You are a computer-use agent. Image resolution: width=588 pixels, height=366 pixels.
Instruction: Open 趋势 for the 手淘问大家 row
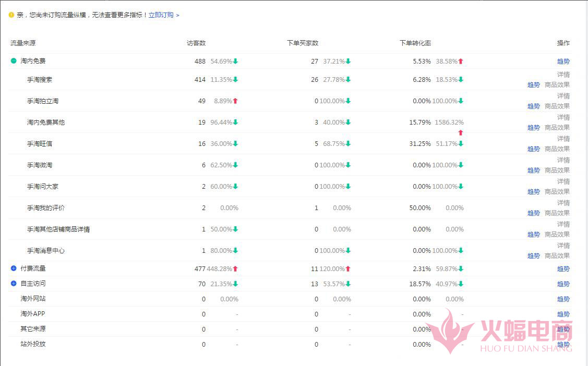(x=534, y=191)
